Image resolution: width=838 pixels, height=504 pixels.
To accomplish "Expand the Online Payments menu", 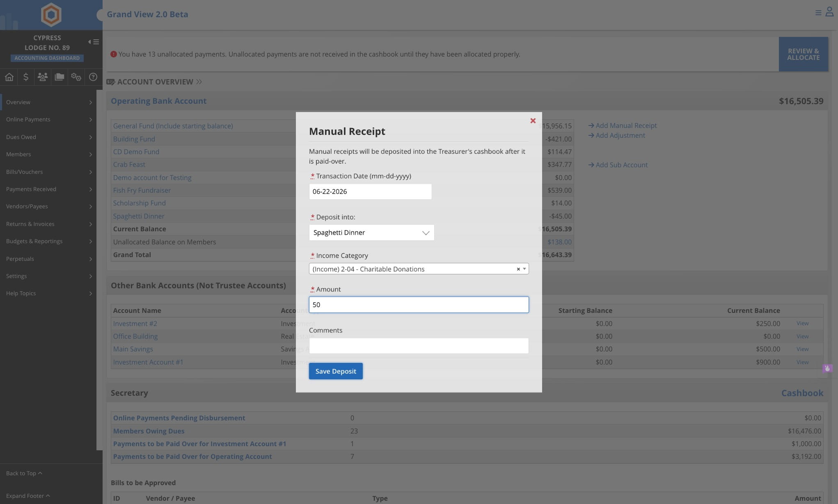I will [x=48, y=119].
